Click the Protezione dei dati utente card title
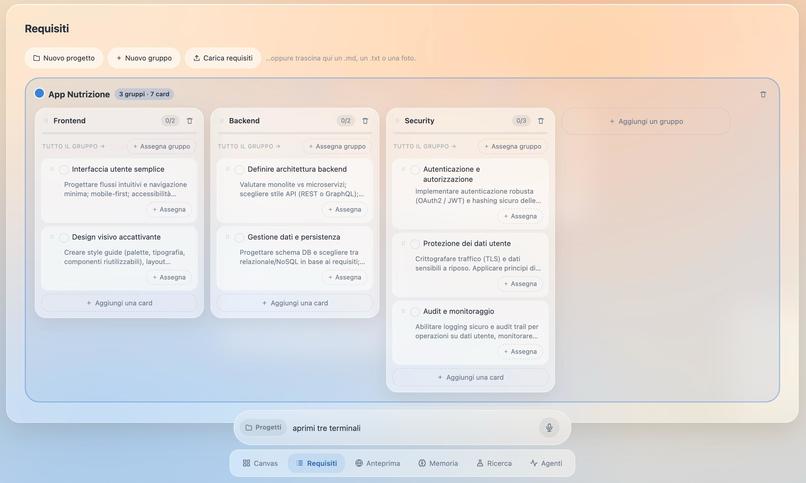 [x=467, y=244]
